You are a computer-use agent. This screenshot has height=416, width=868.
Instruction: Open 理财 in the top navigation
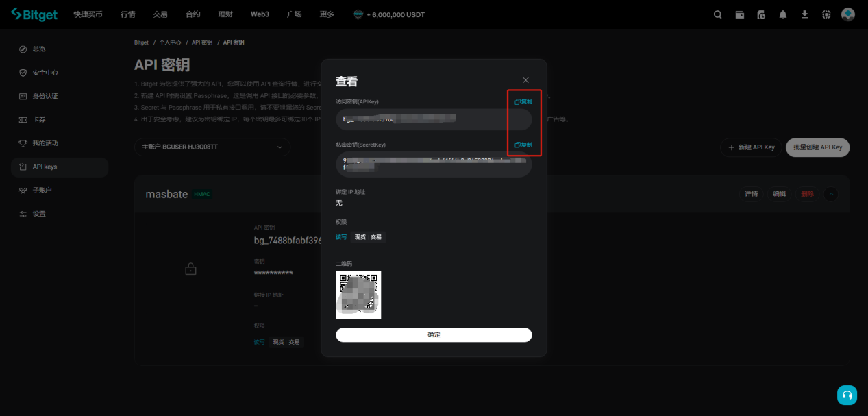[225, 14]
